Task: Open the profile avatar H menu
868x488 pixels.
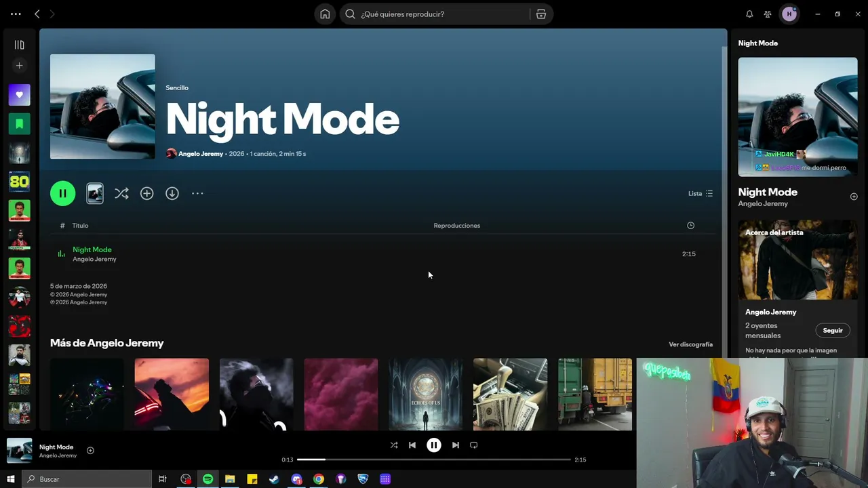Action: pos(789,14)
